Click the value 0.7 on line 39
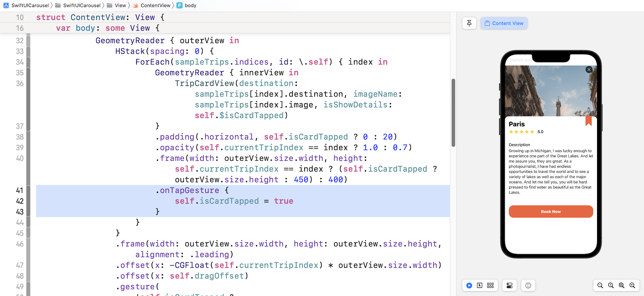This screenshot has height=296, width=644. pyautogui.click(x=400, y=148)
